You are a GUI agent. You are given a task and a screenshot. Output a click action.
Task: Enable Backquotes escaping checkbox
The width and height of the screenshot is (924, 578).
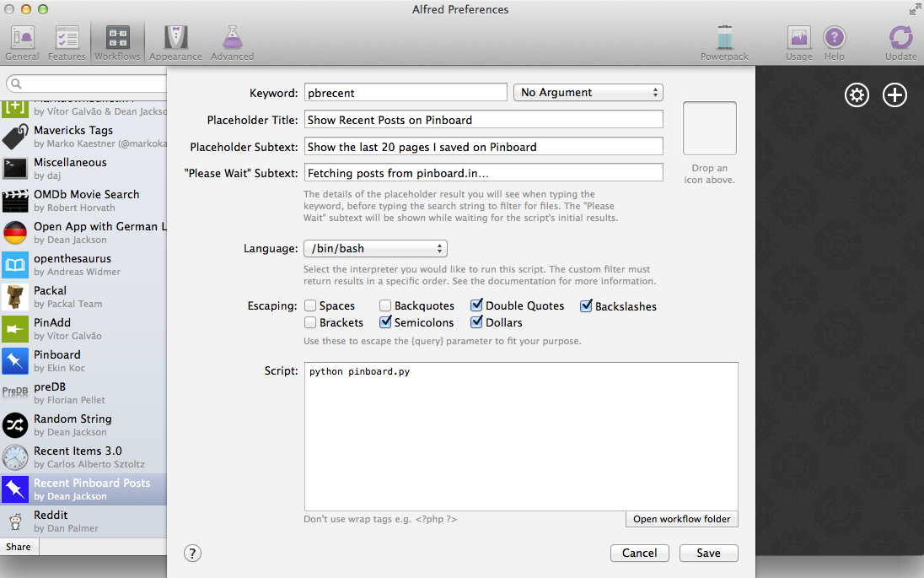tap(384, 305)
